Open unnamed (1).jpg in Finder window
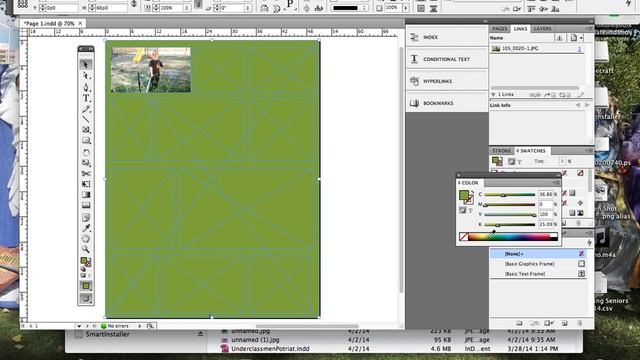Screen dimensions: 640x360 255,340
